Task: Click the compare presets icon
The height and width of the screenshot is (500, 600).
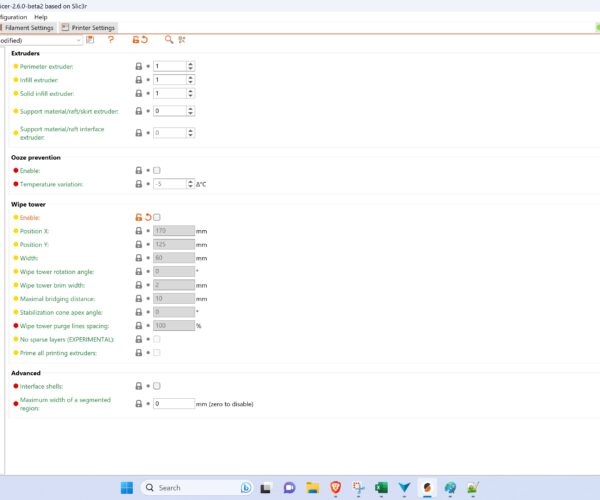Action: 183,40
